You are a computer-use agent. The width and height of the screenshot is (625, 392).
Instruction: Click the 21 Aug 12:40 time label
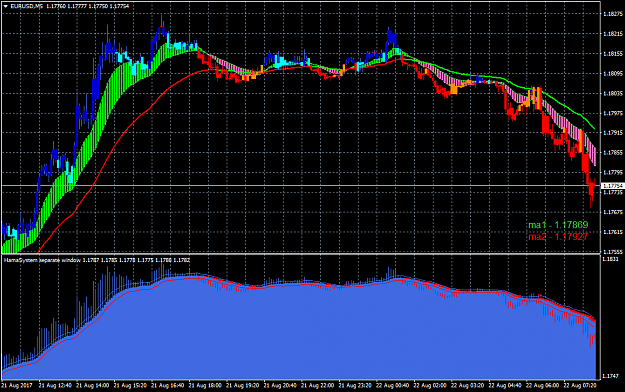click(55, 386)
